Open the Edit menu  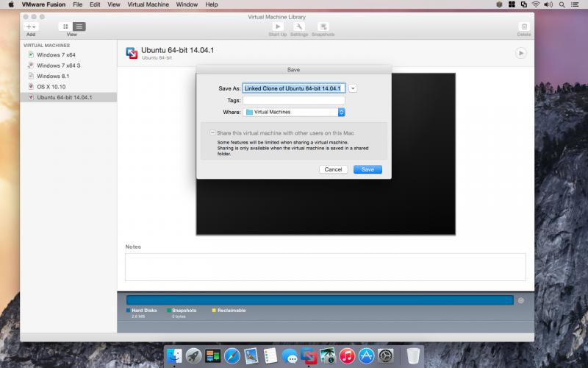(95, 4)
